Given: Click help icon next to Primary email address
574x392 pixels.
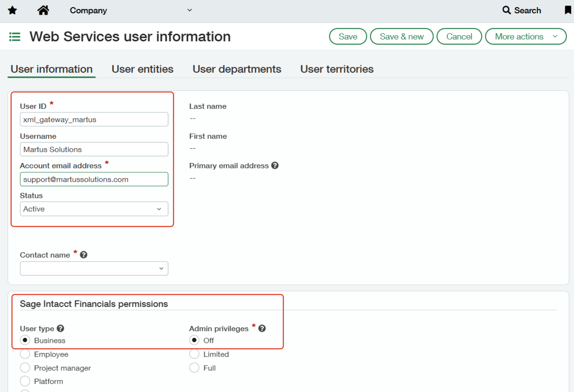Looking at the screenshot, I should (x=275, y=165).
